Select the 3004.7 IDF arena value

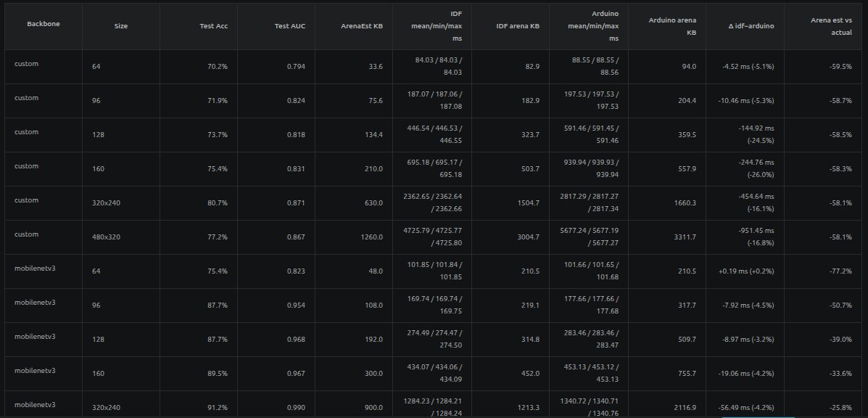(x=529, y=237)
